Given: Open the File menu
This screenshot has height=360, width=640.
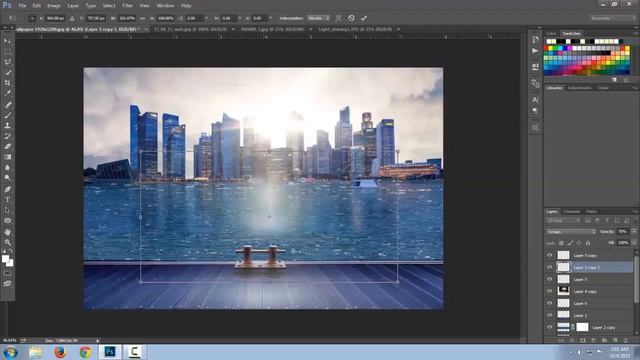Looking at the screenshot, I should (x=22, y=6).
